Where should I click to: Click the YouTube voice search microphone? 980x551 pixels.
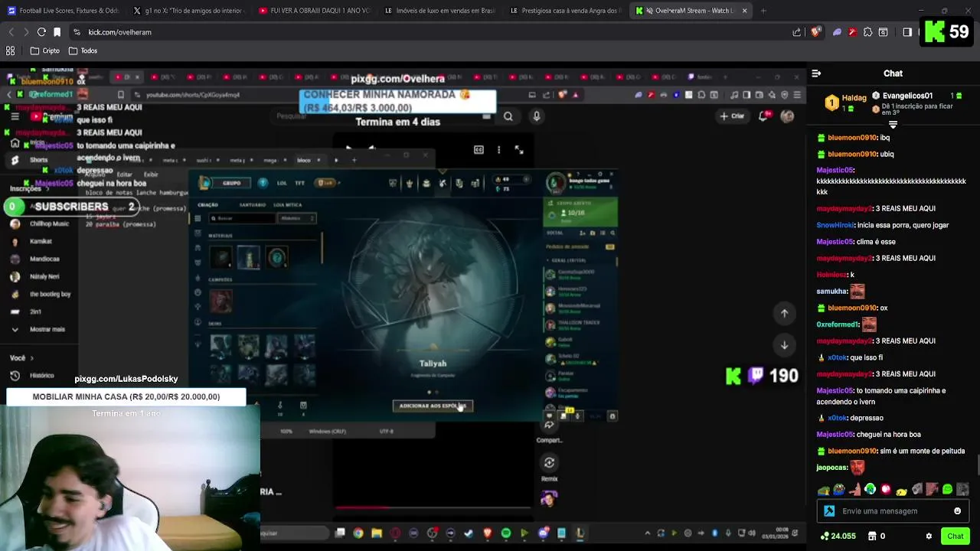(537, 116)
